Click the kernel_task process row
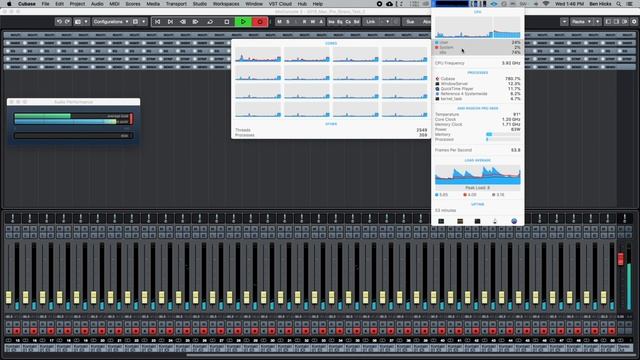The width and height of the screenshot is (640, 360). [x=478, y=99]
